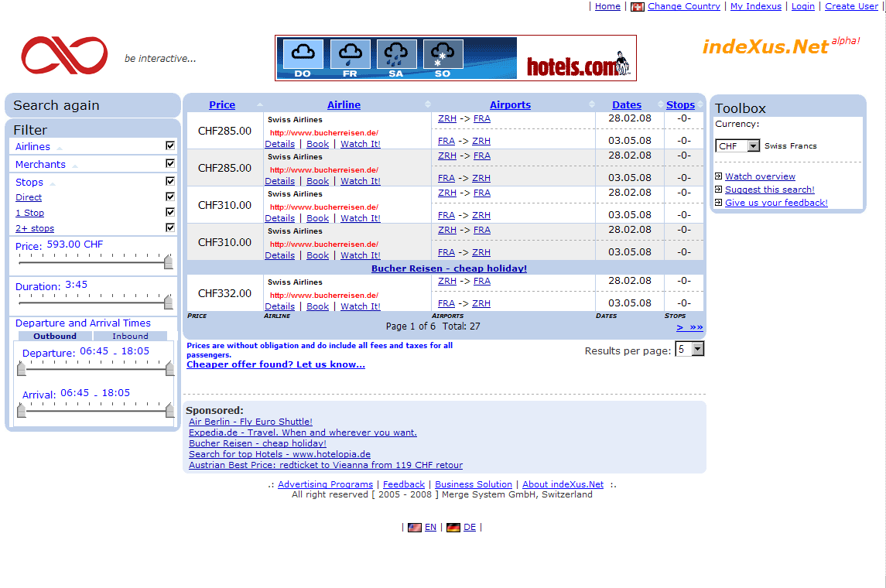
Task: Click bucherreisen.de URL in CHF332.00 row
Action: [324, 295]
